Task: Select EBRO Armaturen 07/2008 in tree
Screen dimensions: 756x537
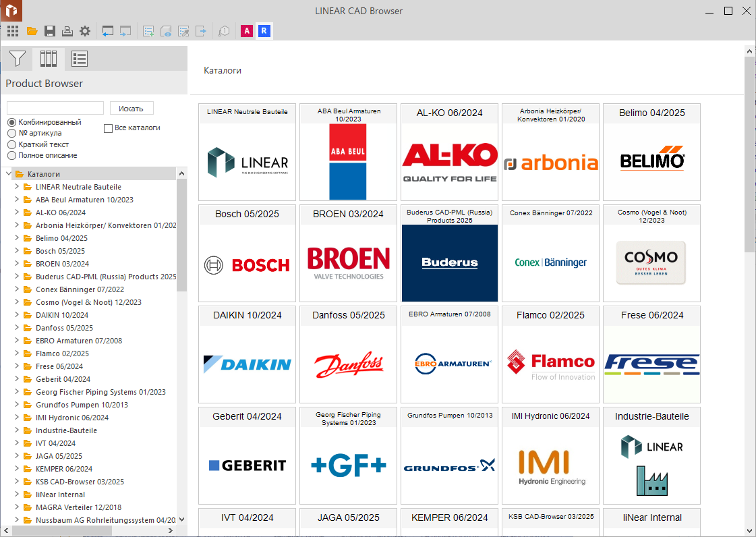Action: (79, 341)
